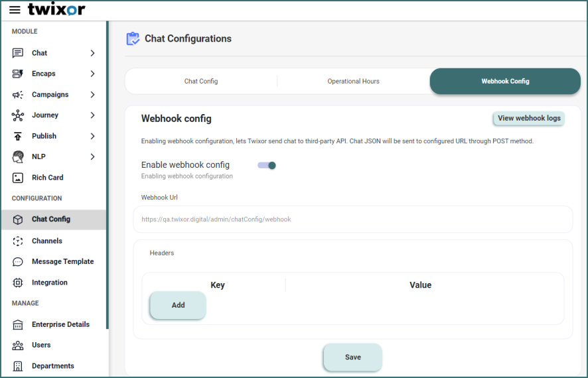
Task: Expand the Chat submenu chevron
Action: (92, 53)
